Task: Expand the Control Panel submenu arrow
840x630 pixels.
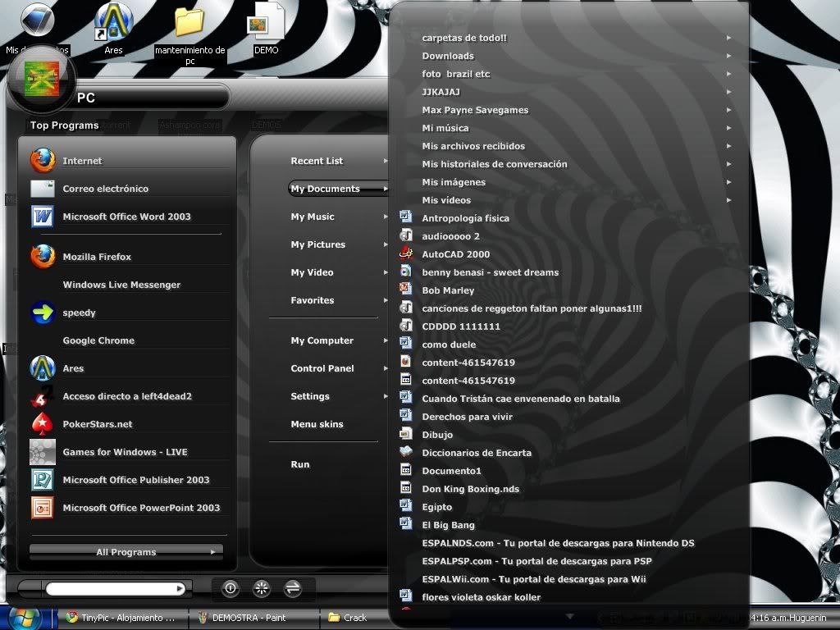Action: [x=386, y=368]
